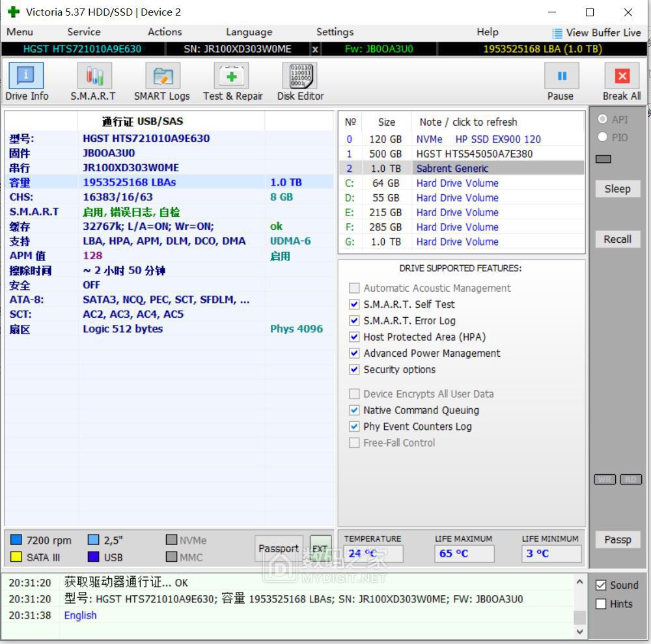The height and width of the screenshot is (644, 651).
Task: Click the yellow SATA III indicator
Action: 16,556
